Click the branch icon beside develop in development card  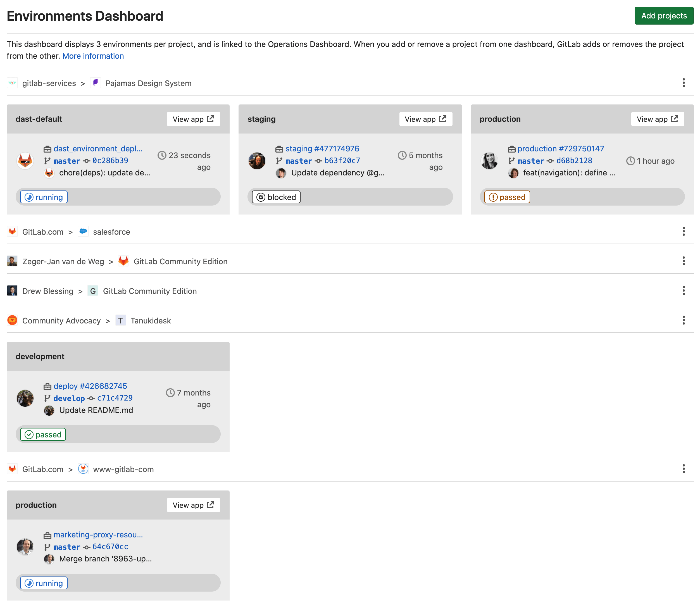pyautogui.click(x=47, y=398)
